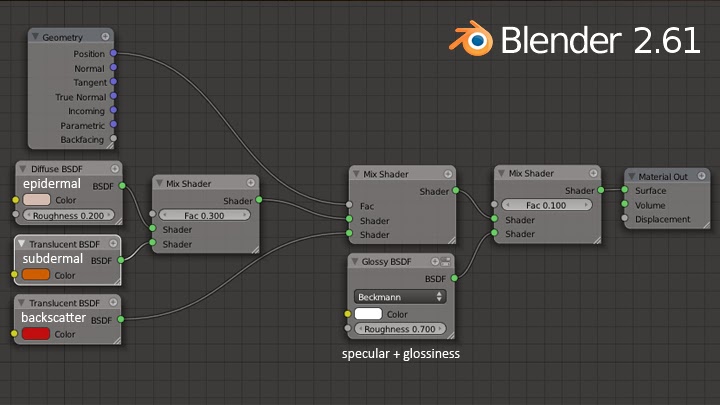720x405 pixels.
Task: Select the Geometry node title
Action: 62,37
